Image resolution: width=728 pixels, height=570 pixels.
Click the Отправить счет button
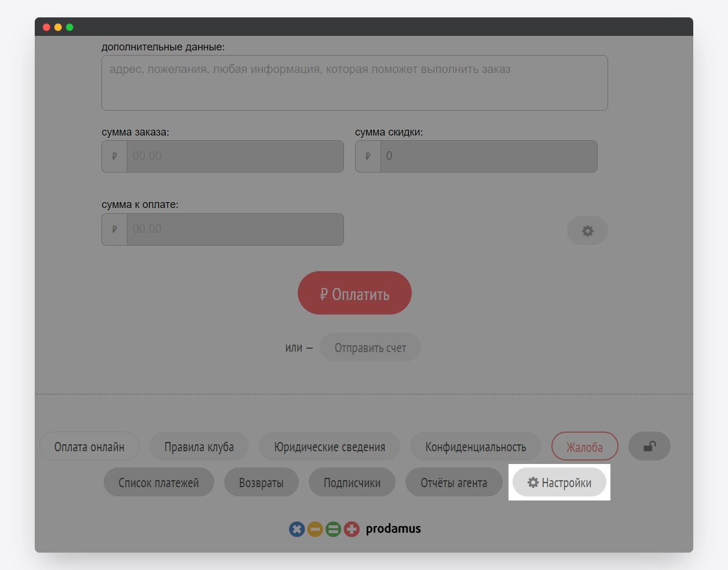tap(370, 348)
